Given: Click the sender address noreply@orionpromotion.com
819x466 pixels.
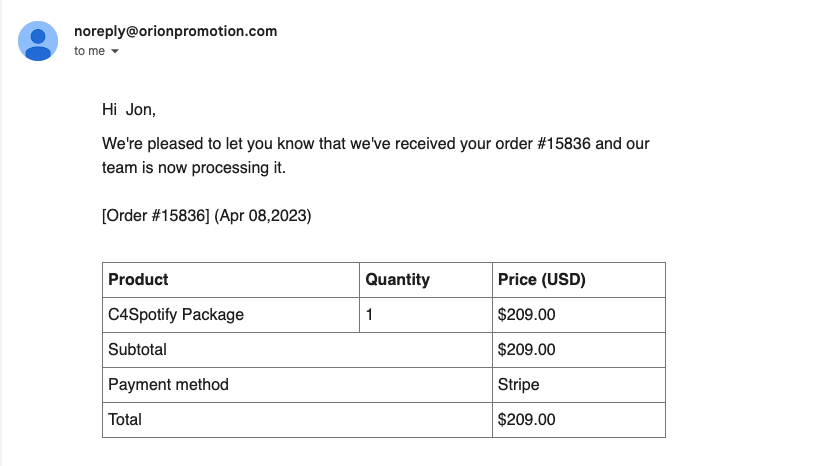Looking at the screenshot, I should pyautogui.click(x=176, y=31).
